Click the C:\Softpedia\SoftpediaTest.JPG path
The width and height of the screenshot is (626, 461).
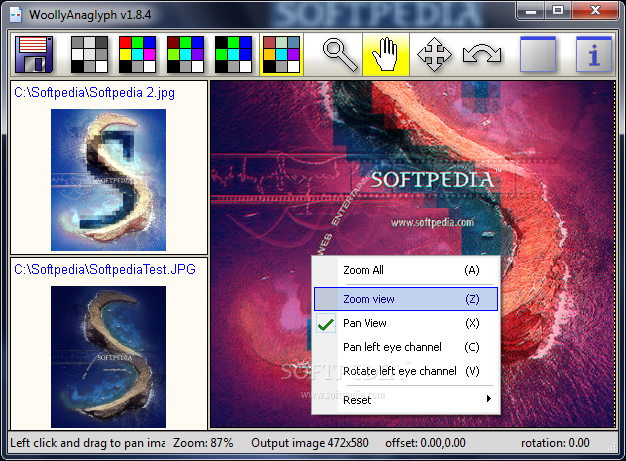coord(105,269)
